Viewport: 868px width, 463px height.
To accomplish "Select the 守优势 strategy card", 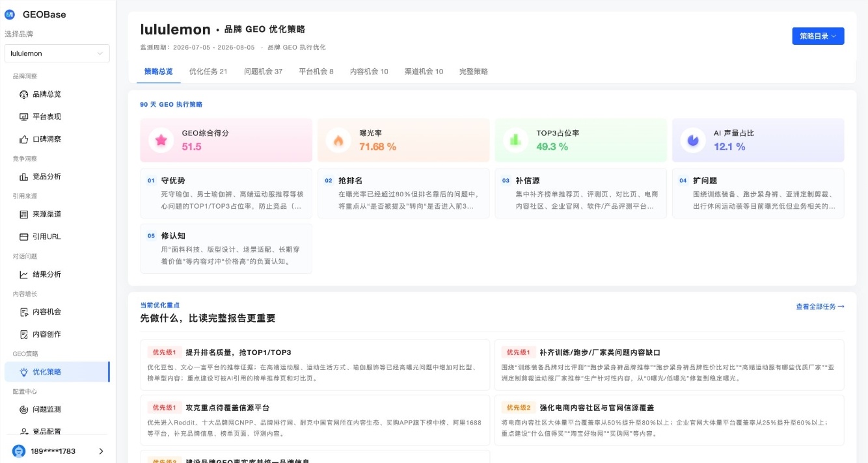I will click(226, 194).
